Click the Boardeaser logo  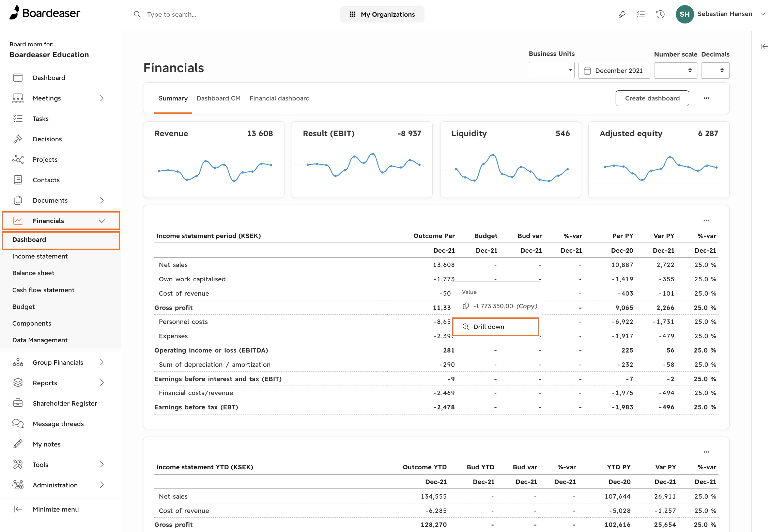[45, 13]
